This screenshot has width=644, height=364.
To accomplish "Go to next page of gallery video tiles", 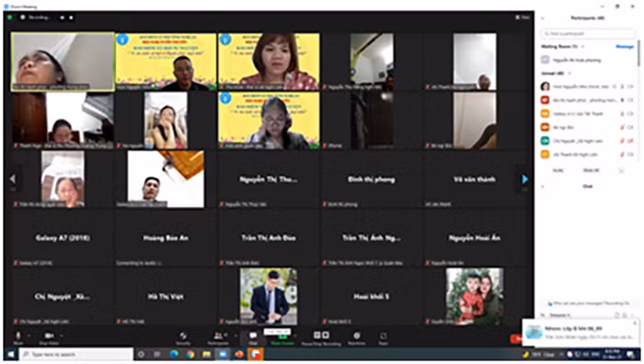I will tap(524, 179).
